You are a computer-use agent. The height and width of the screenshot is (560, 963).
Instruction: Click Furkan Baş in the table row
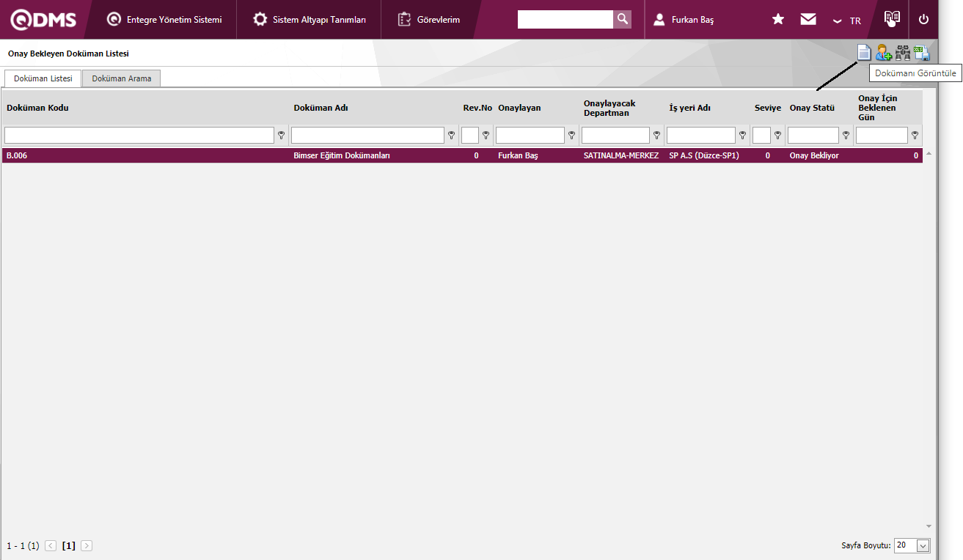pos(518,155)
